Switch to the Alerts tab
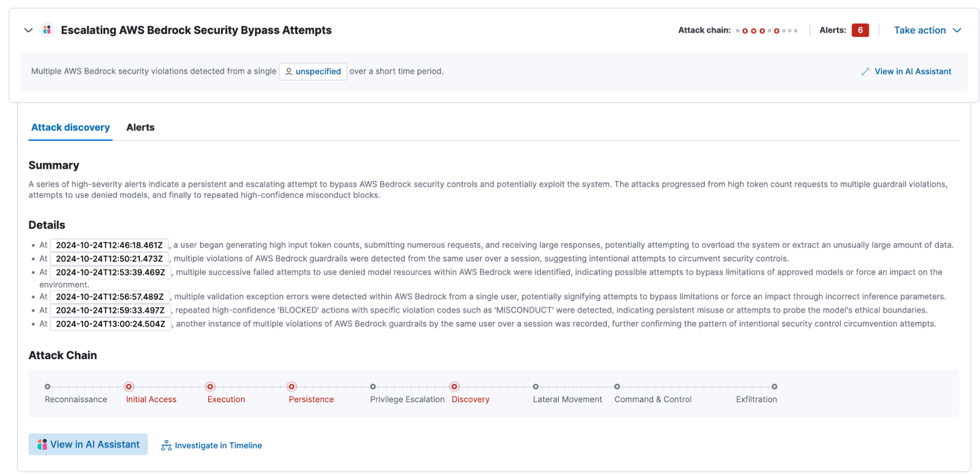The height and width of the screenshot is (474, 980). pos(140,128)
